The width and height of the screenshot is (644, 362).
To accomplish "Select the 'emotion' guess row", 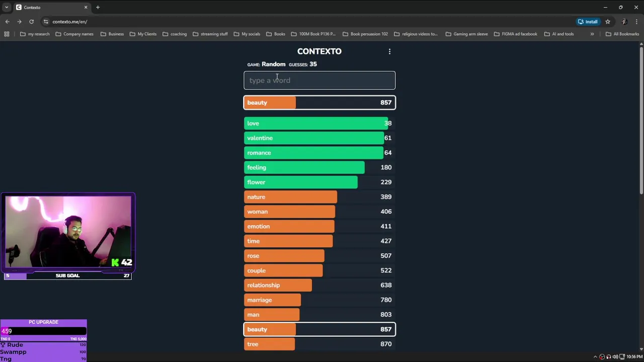I will 319,226.
